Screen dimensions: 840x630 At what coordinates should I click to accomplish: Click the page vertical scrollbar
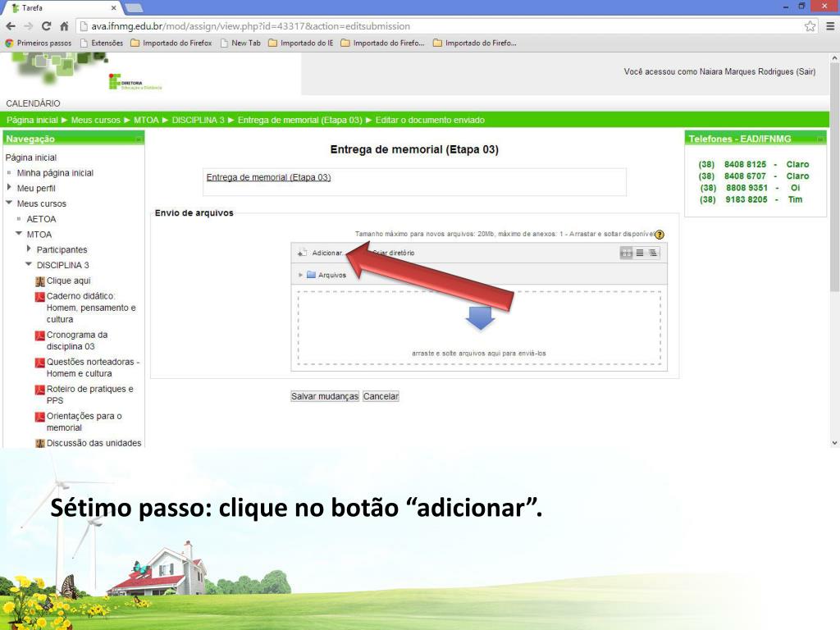click(834, 177)
